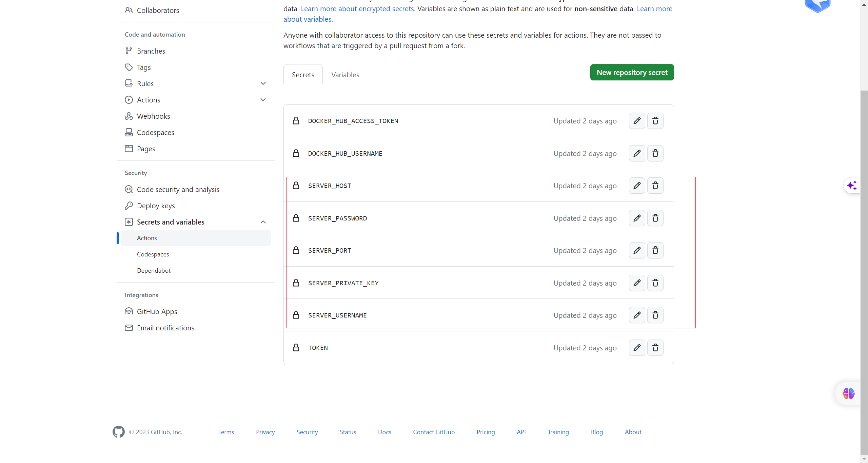This screenshot has width=868, height=463.
Task: Click the GitHub logo in footer
Action: pos(119,432)
